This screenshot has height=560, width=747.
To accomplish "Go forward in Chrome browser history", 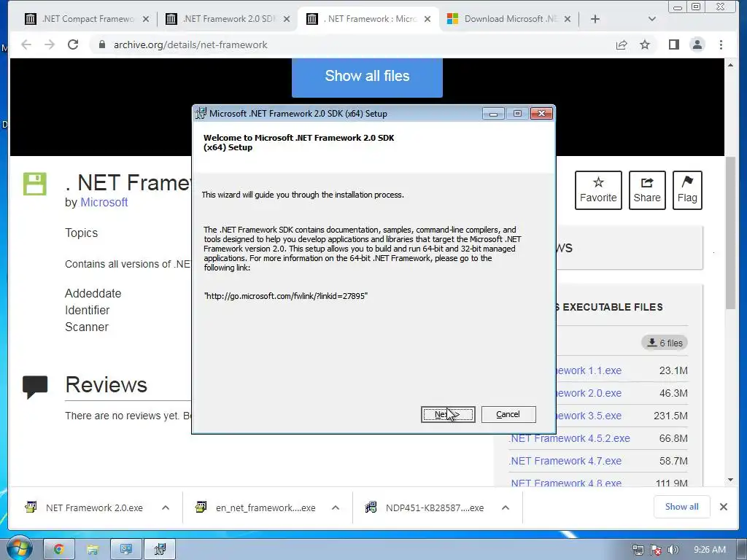I will 50,44.
